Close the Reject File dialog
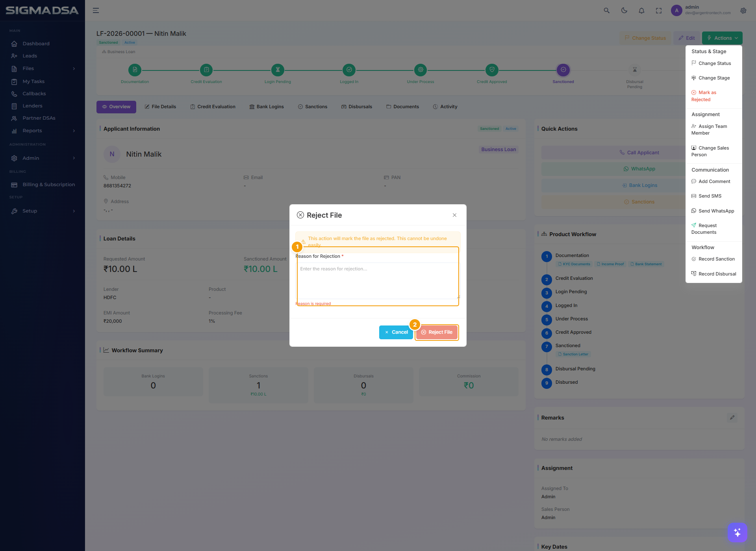 454,215
